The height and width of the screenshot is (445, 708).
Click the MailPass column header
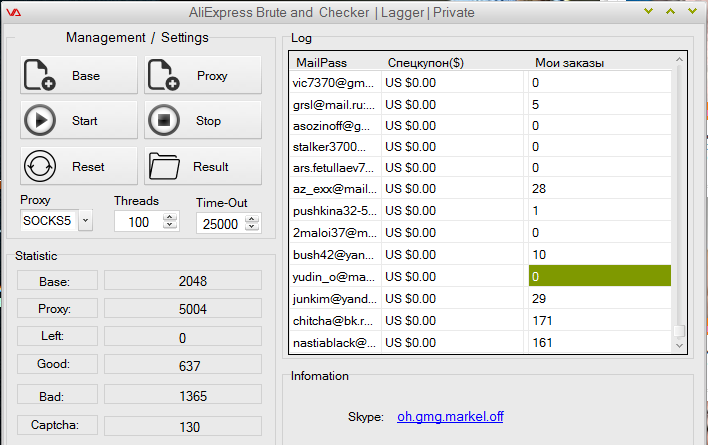pyautogui.click(x=321, y=62)
